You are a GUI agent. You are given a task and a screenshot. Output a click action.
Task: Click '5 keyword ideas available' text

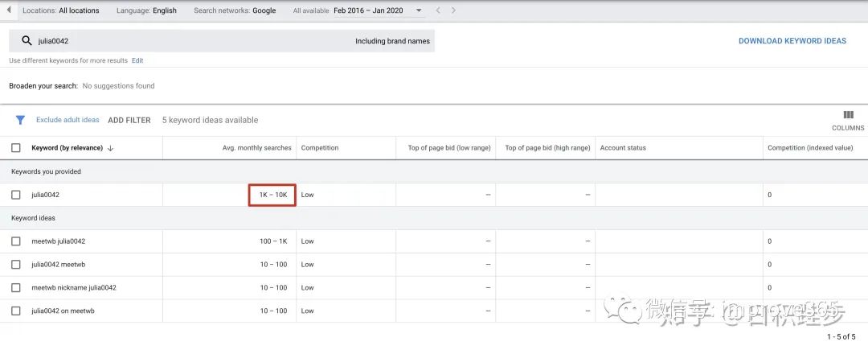(x=210, y=120)
